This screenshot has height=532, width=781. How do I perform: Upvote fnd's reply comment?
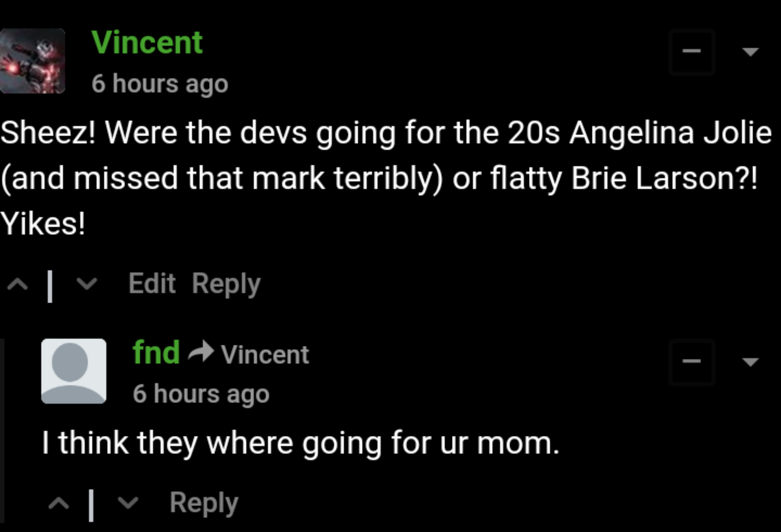tap(59, 503)
